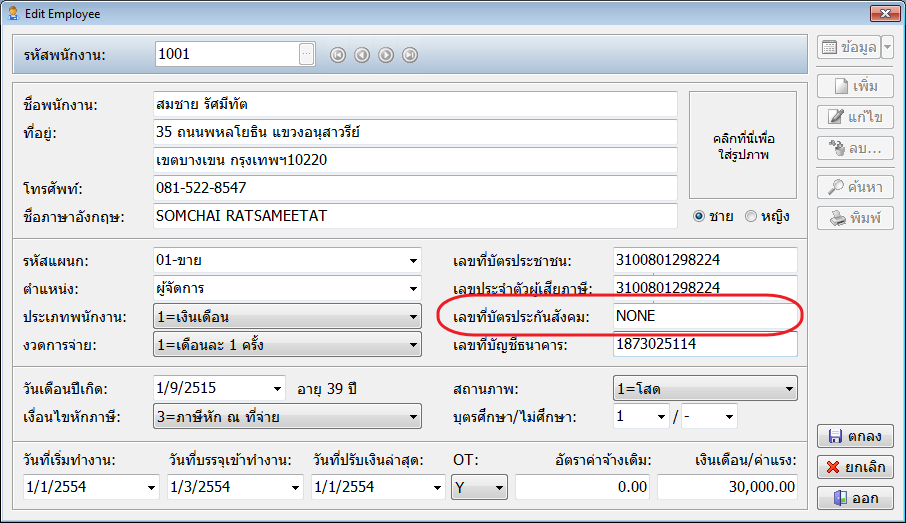This screenshot has height=523, width=906.
Task: Open the ข้อมูล menu dropdown arrow
Action: pos(887,47)
